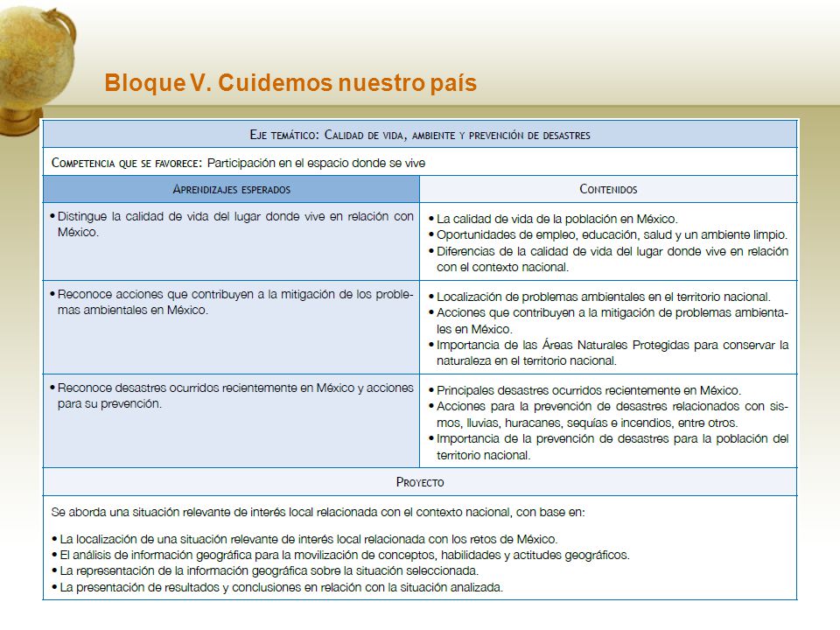Image resolution: width=840 pixels, height=630 pixels.
Task: Select 'Importancia de la prevención de desastres' bullet
Action: pyautogui.click(x=609, y=447)
